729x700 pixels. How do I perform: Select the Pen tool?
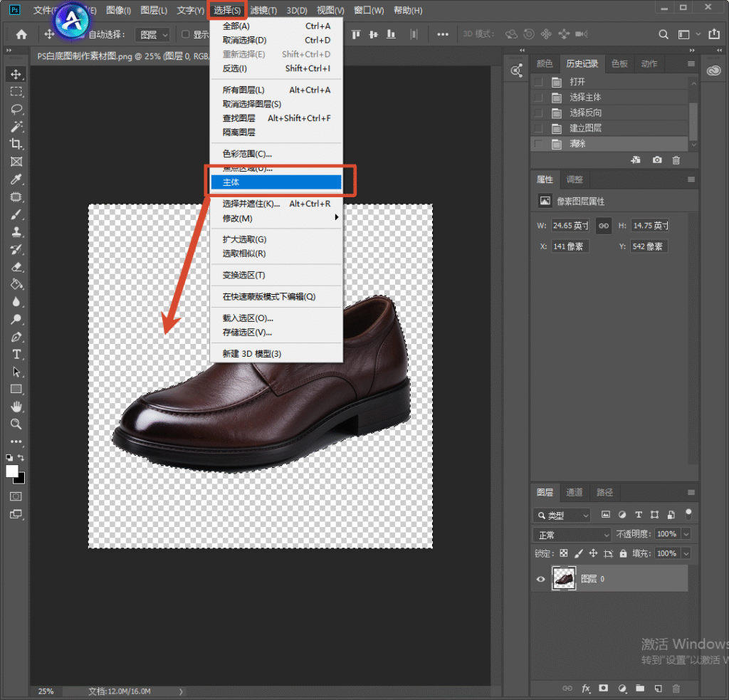[16, 338]
